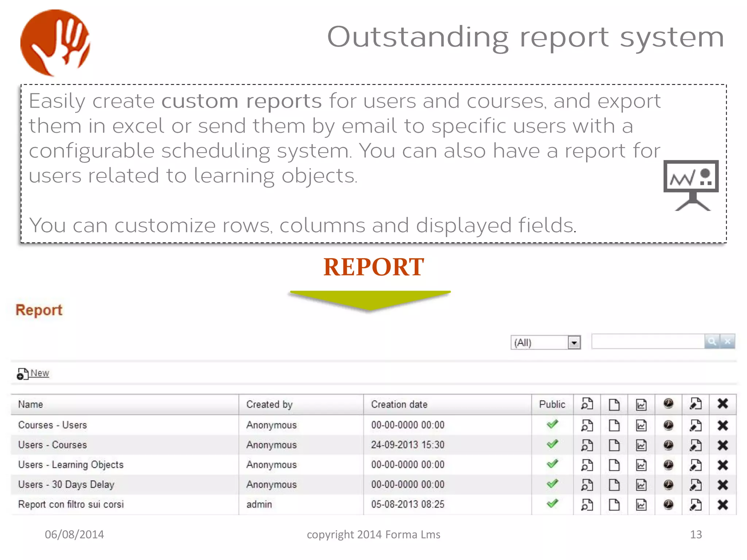Viewport: 747px width, 560px height.
Task: Select the Report con filtro sui corsi name
Action: [x=71, y=505]
